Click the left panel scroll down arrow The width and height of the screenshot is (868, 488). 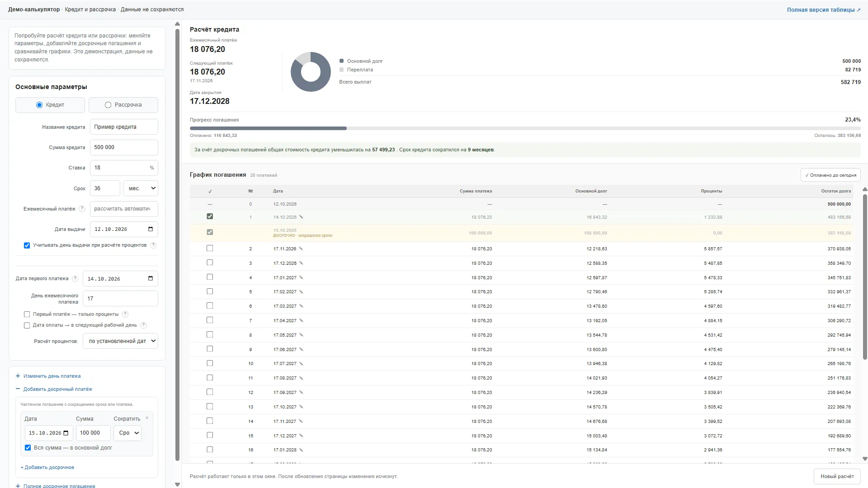click(x=177, y=484)
